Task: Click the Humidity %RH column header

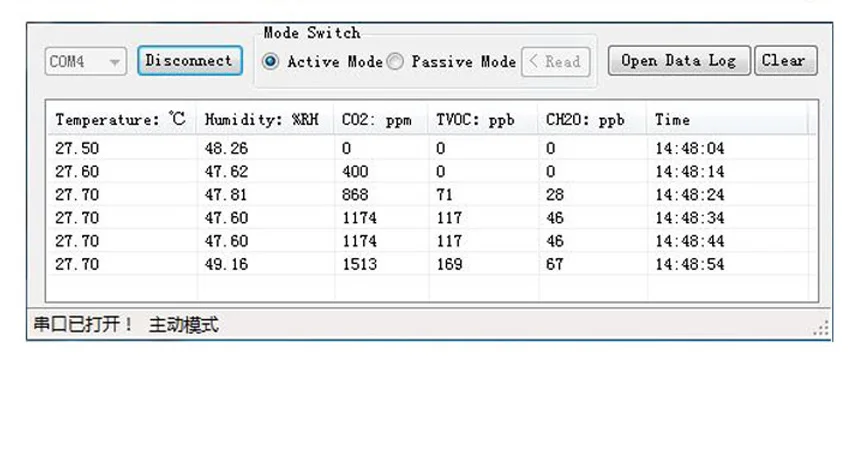Action: coord(266,120)
